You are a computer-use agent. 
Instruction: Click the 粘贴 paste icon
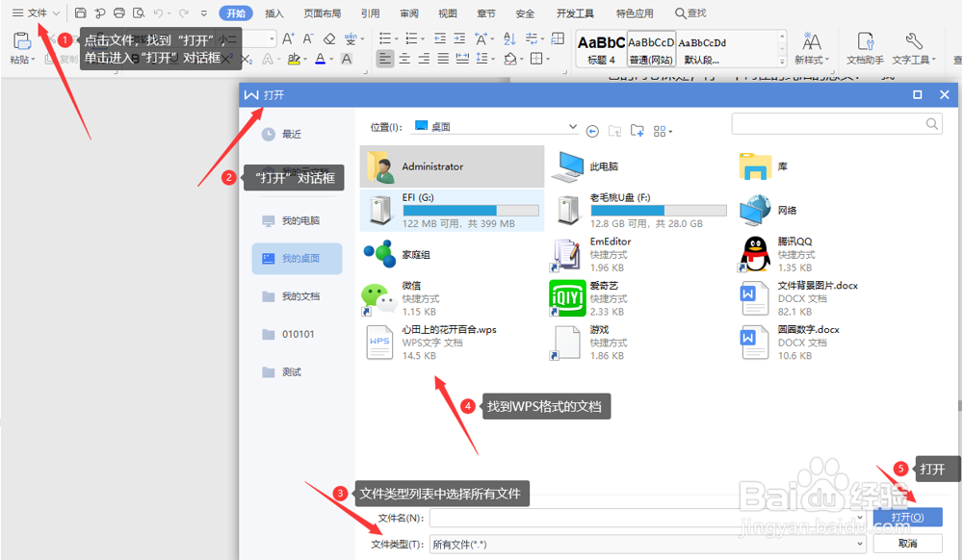pyautogui.click(x=22, y=41)
